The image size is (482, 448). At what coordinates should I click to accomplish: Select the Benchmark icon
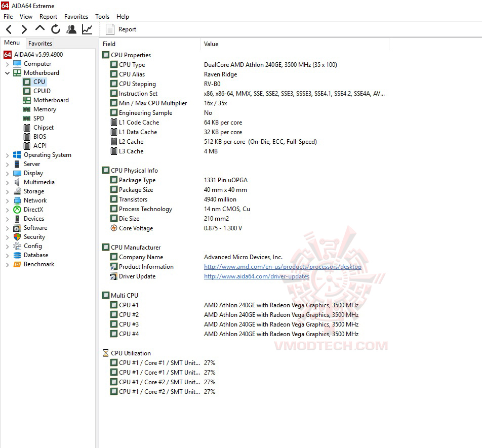(x=17, y=264)
